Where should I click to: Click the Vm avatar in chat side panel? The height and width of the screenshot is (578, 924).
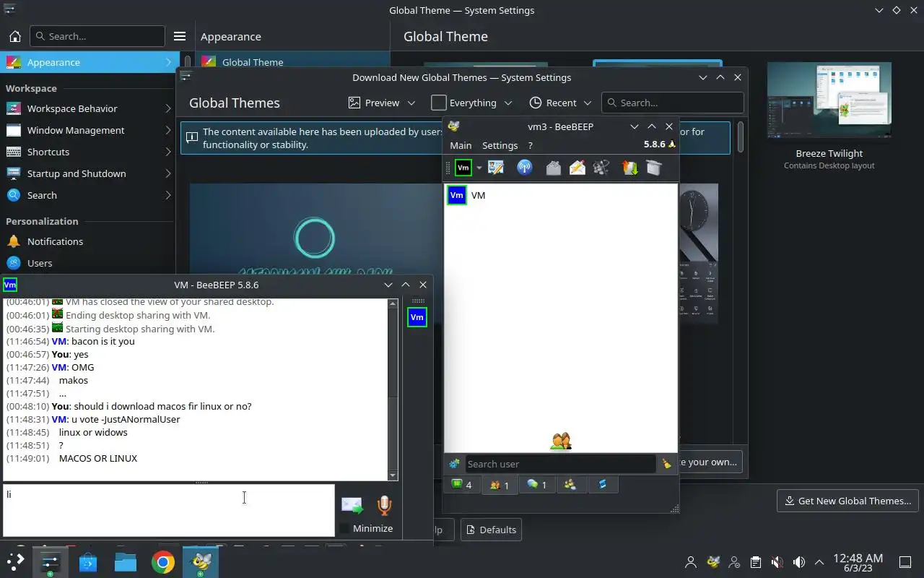tap(417, 317)
